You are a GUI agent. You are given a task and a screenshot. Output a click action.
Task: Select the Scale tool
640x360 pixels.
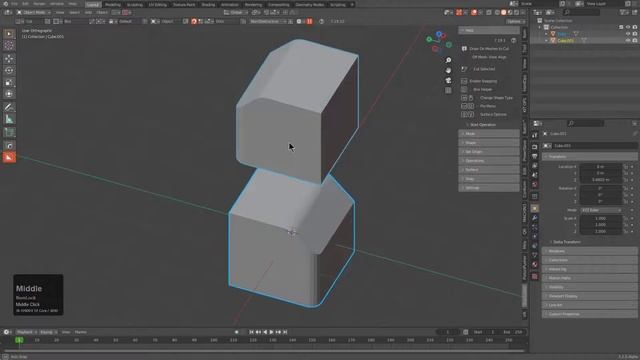coord(9,82)
